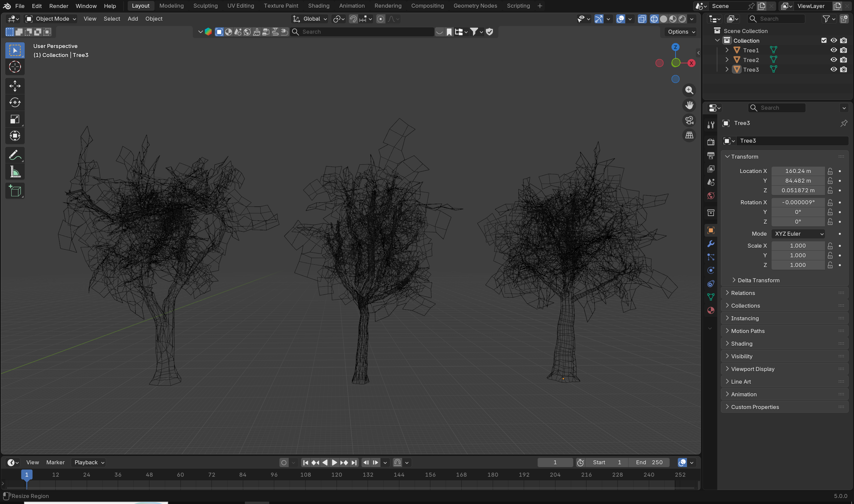Switch to orthographic view grid icon
Image resolution: width=854 pixels, height=504 pixels.
[x=689, y=135]
